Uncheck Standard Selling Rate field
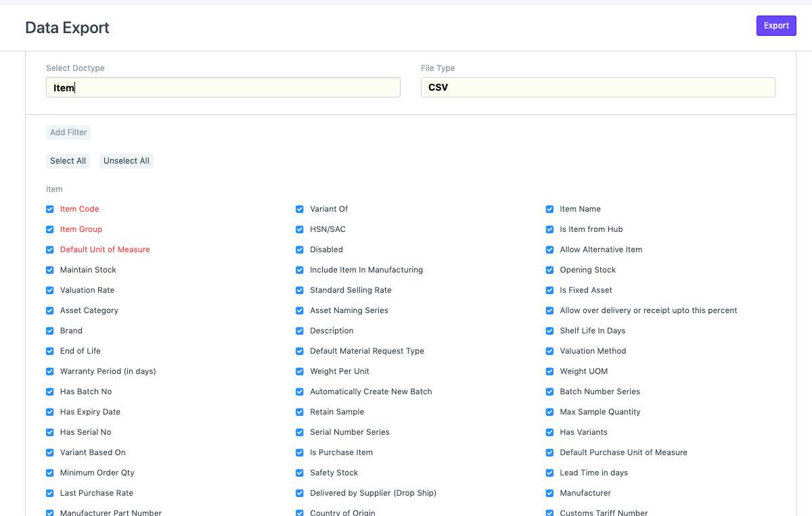 click(300, 291)
